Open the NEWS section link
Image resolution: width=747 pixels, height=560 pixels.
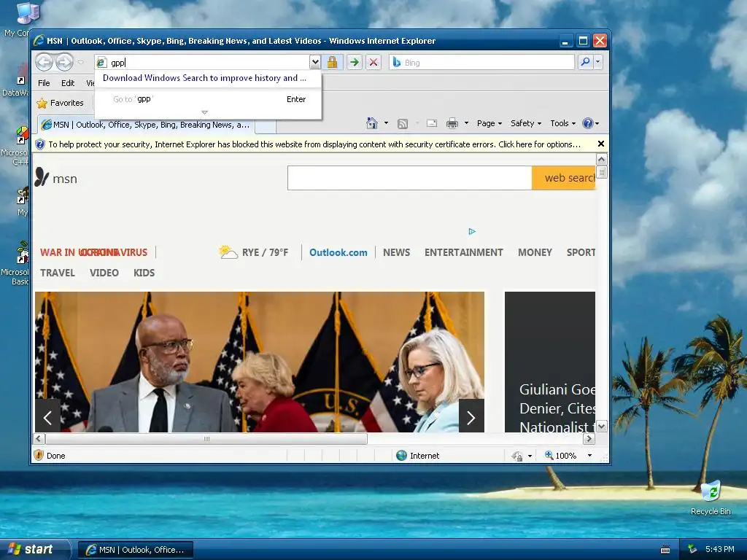pyautogui.click(x=396, y=252)
